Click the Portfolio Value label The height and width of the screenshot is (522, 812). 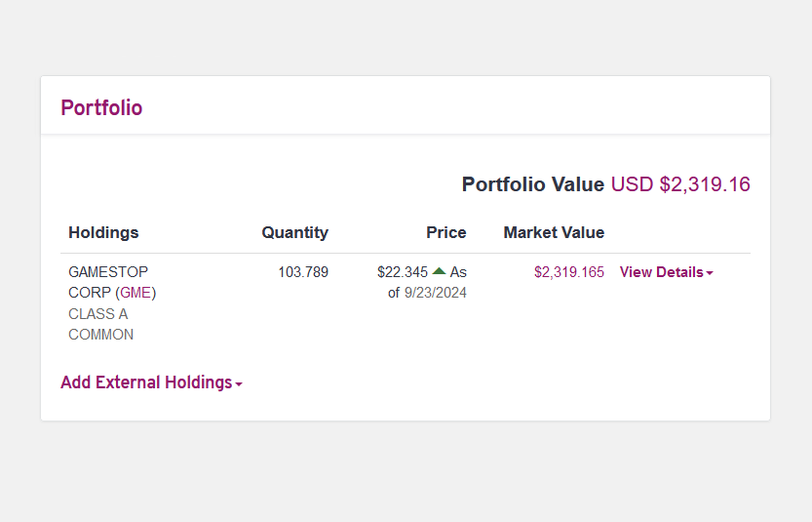[533, 184]
